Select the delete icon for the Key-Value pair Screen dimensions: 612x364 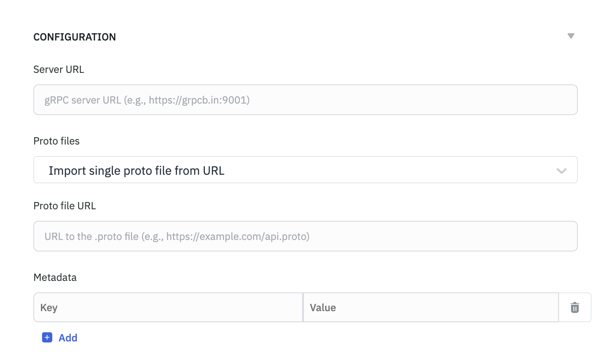click(574, 307)
